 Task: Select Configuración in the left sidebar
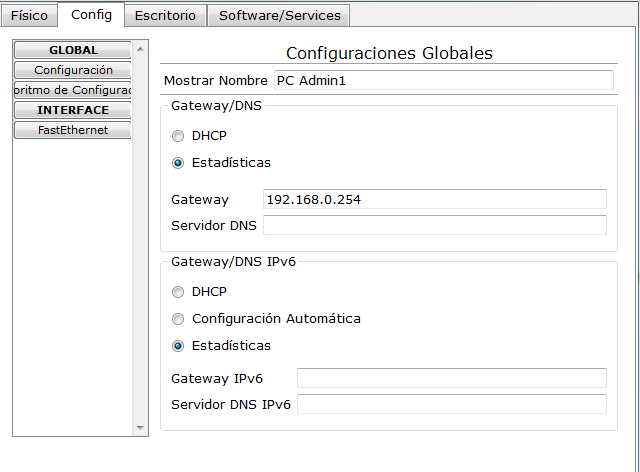72,70
